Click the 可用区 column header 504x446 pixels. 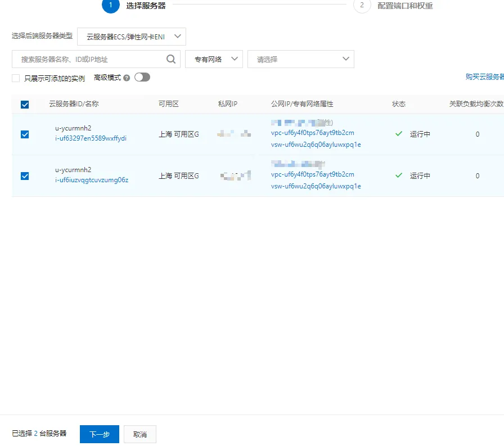(168, 104)
